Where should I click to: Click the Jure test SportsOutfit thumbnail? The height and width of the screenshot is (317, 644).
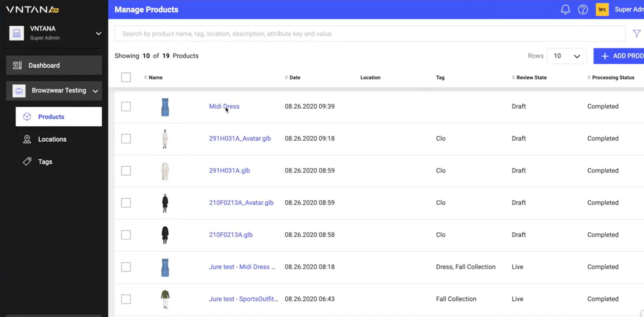(x=165, y=299)
